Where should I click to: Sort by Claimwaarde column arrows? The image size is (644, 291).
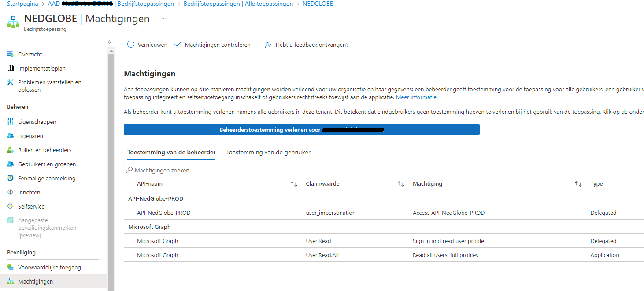(x=401, y=184)
